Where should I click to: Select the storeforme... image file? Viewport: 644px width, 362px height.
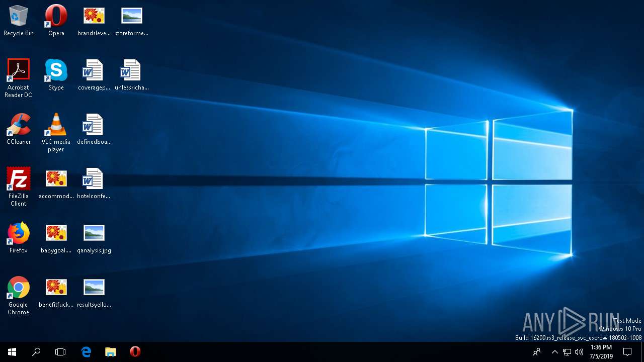point(131,21)
